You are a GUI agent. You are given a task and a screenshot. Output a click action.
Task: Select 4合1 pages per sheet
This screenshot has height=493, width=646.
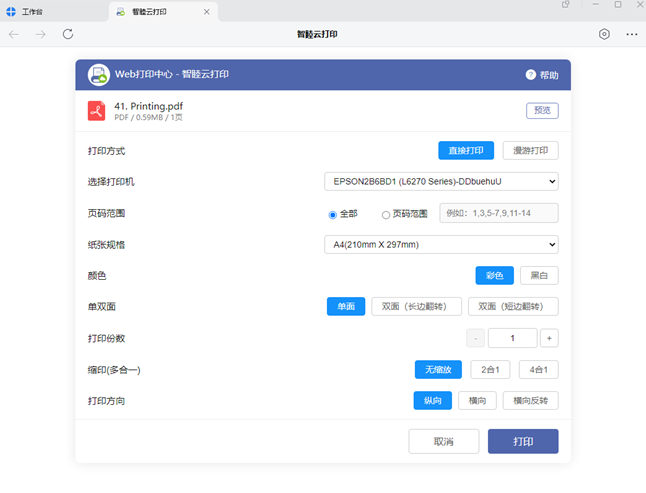coord(538,369)
